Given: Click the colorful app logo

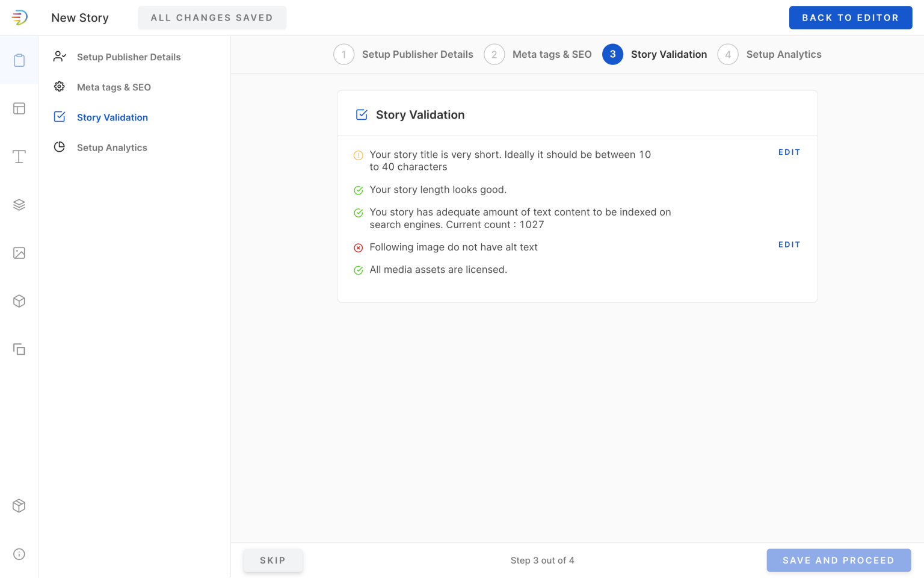Looking at the screenshot, I should click(x=20, y=17).
